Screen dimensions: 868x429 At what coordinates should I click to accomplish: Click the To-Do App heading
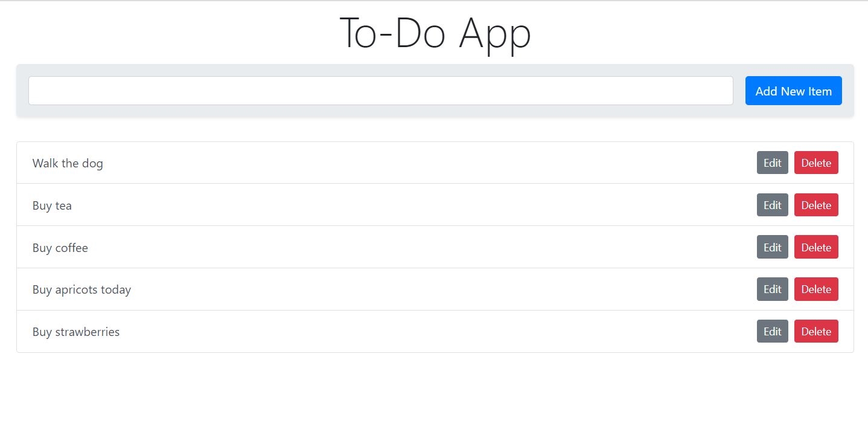tap(435, 33)
